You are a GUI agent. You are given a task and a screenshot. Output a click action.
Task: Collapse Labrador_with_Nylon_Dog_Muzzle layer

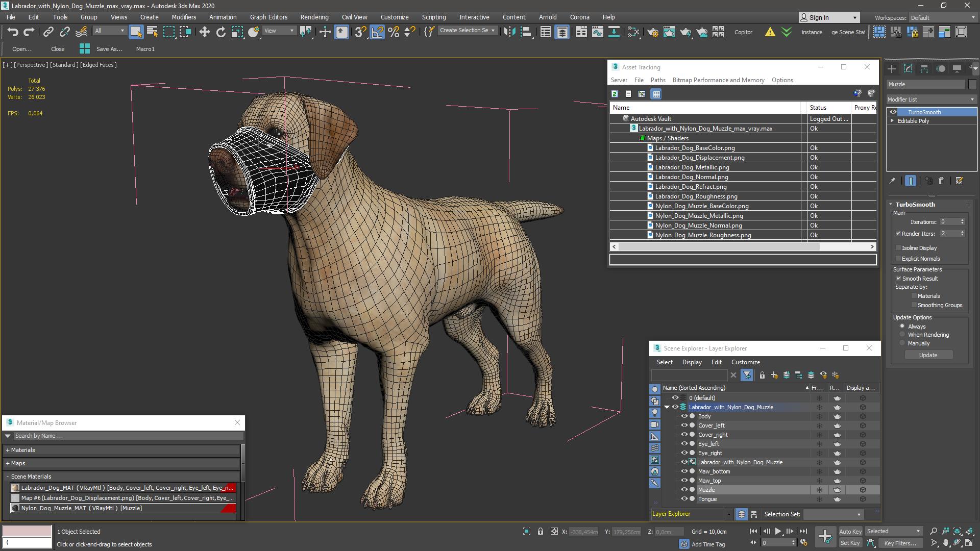667,407
